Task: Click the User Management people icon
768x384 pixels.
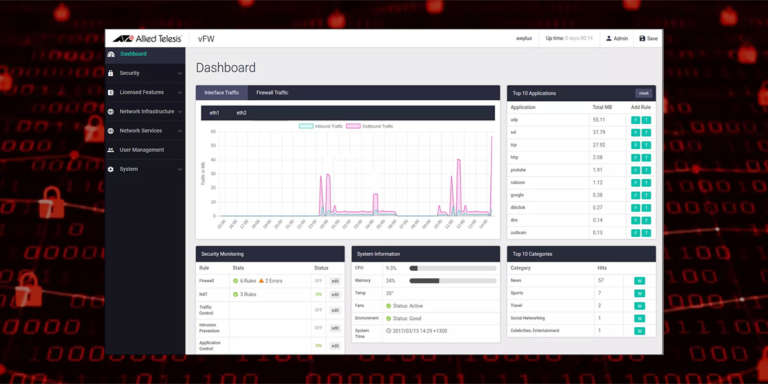Action: pyautogui.click(x=111, y=150)
